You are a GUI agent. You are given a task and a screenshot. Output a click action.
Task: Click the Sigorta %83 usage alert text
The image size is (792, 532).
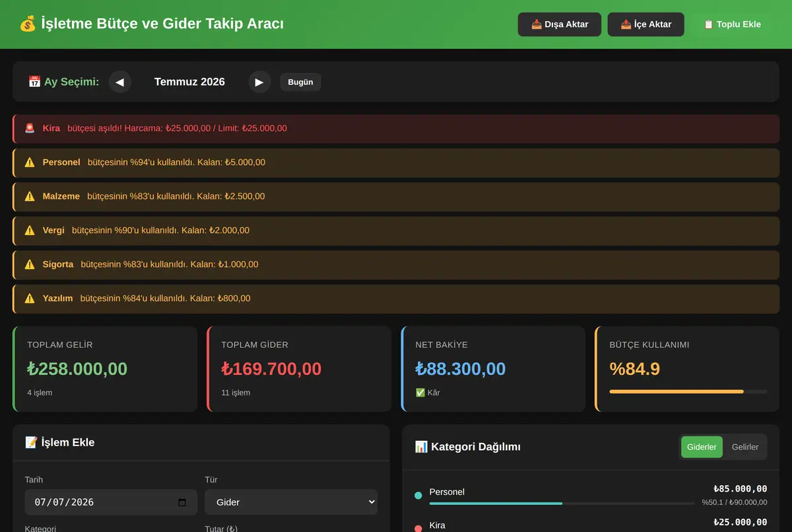tap(170, 264)
